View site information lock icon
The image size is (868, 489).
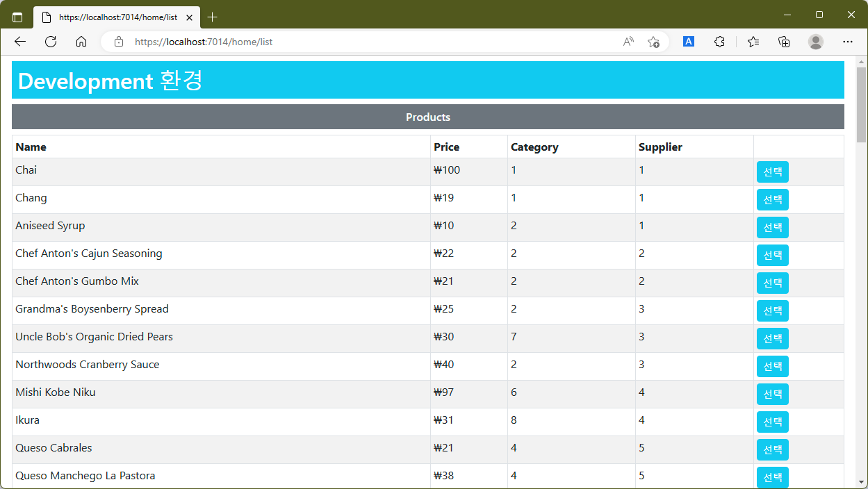click(119, 42)
